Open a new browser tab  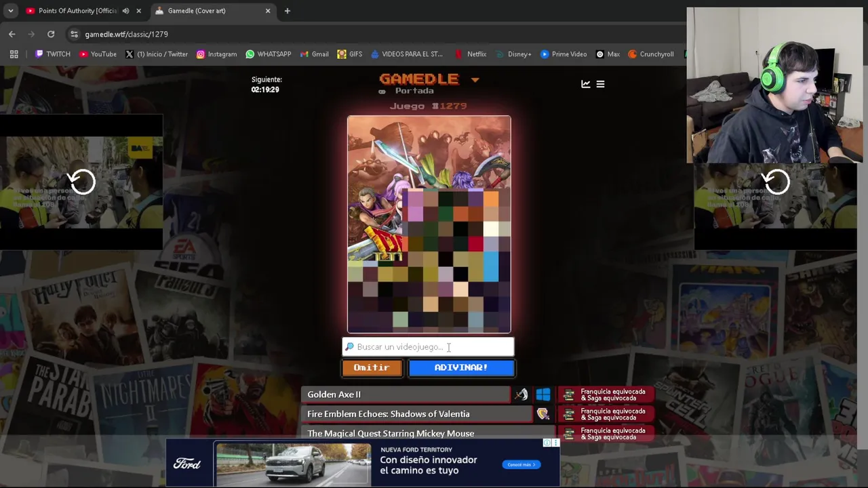pyautogui.click(x=288, y=11)
